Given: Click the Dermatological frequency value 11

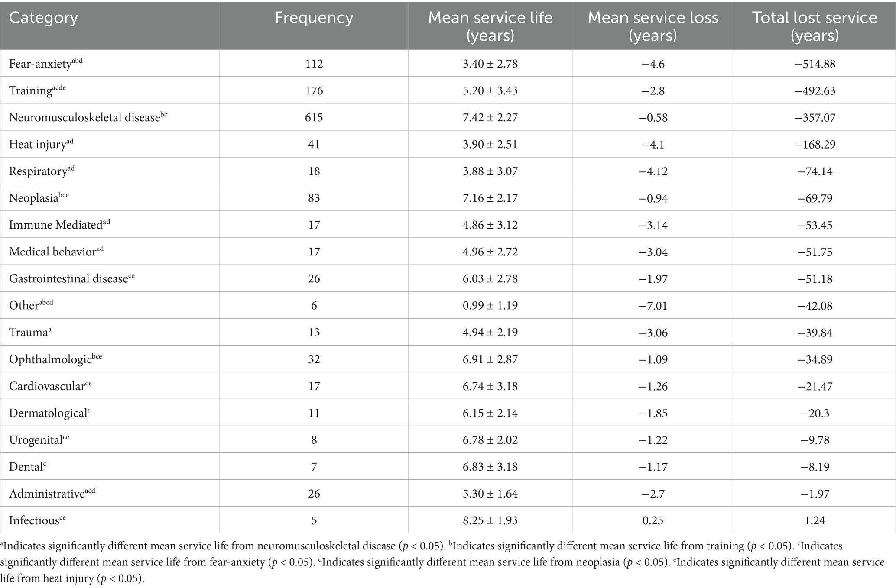Looking at the screenshot, I should (x=314, y=413).
